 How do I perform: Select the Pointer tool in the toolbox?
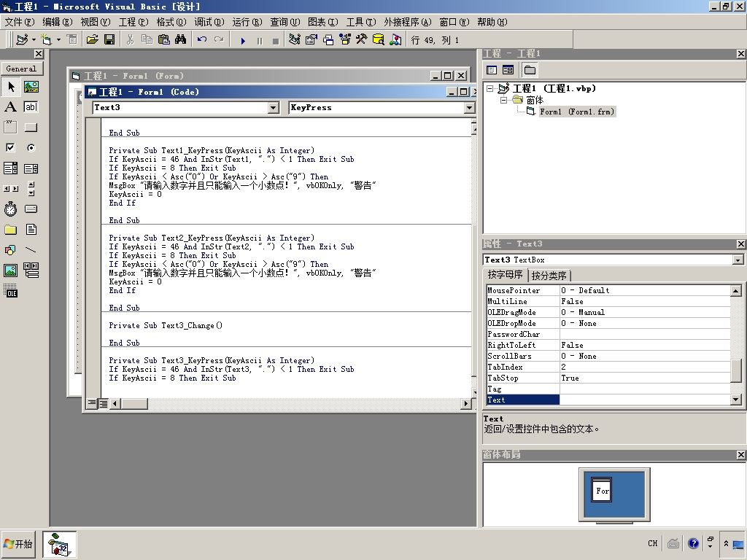10,87
